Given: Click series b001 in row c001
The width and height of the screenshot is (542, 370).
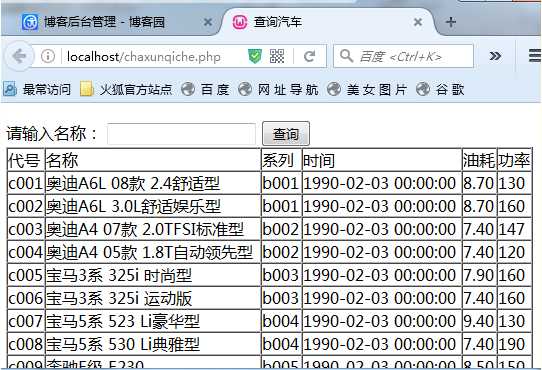Looking at the screenshot, I should [281, 183].
